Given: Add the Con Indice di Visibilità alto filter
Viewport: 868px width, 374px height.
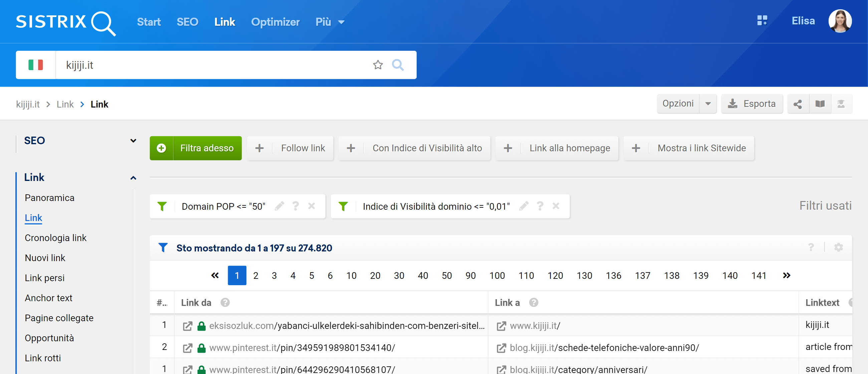Looking at the screenshot, I should [x=414, y=148].
